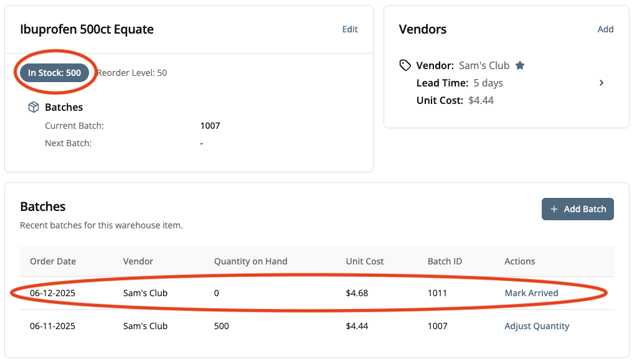Select the Order Date column header
This screenshot has width=637, height=364.
pyautogui.click(x=53, y=261)
